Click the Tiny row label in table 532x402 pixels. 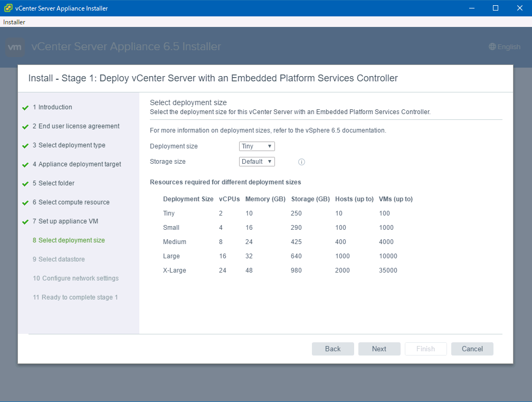pyautogui.click(x=169, y=213)
